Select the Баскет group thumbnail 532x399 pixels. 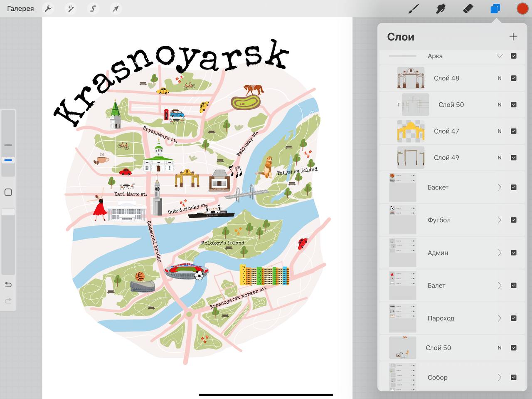coord(402,187)
